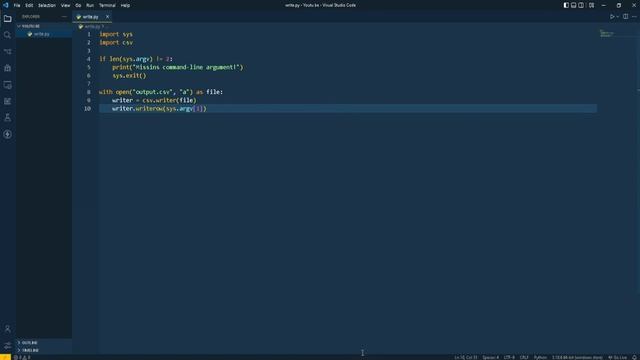Select Python interpreter version in status bar

[x=577, y=357]
